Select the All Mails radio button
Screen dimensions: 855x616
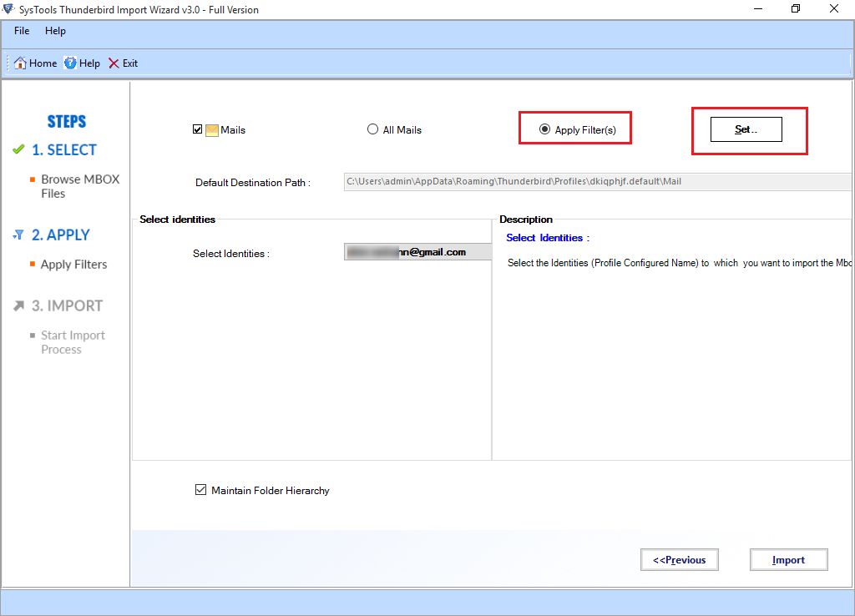click(372, 129)
